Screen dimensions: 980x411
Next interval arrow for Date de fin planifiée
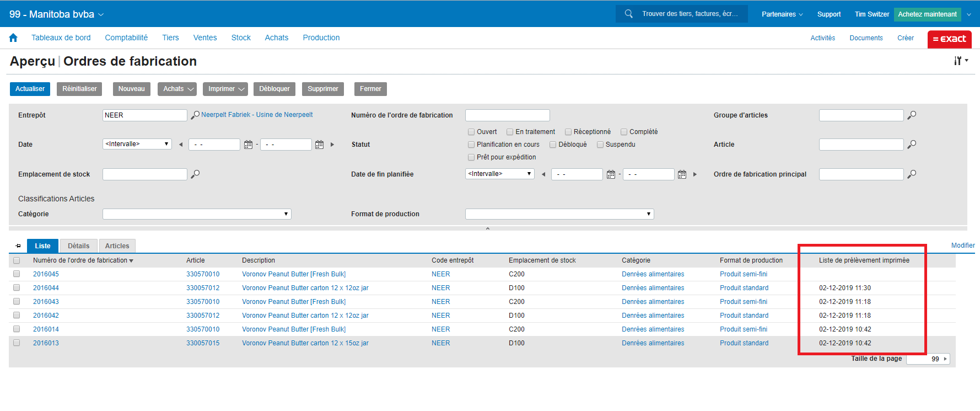[x=695, y=174]
